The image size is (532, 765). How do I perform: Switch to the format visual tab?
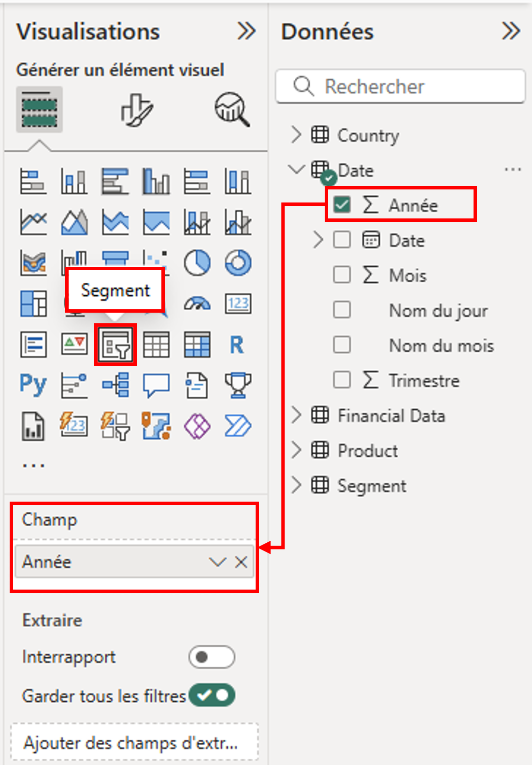click(137, 110)
